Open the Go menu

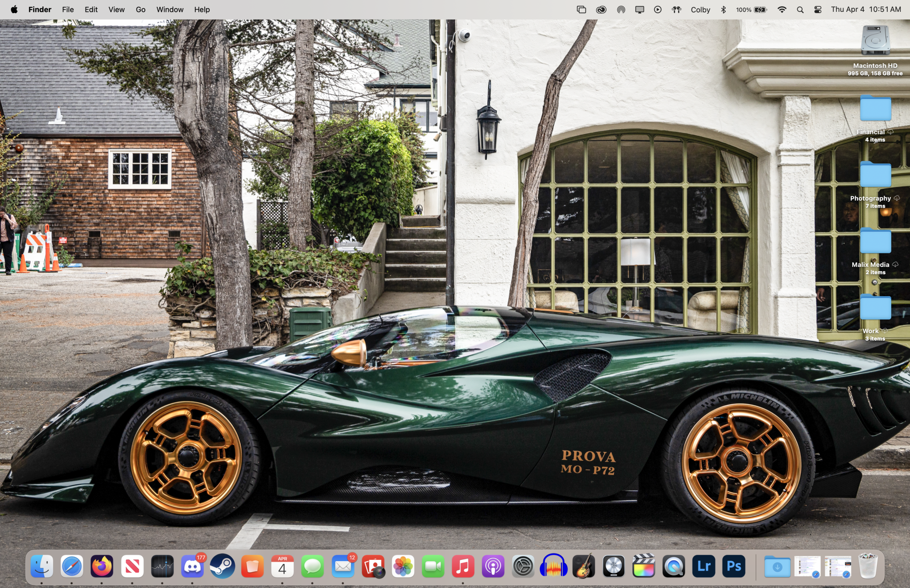point(141,10)
